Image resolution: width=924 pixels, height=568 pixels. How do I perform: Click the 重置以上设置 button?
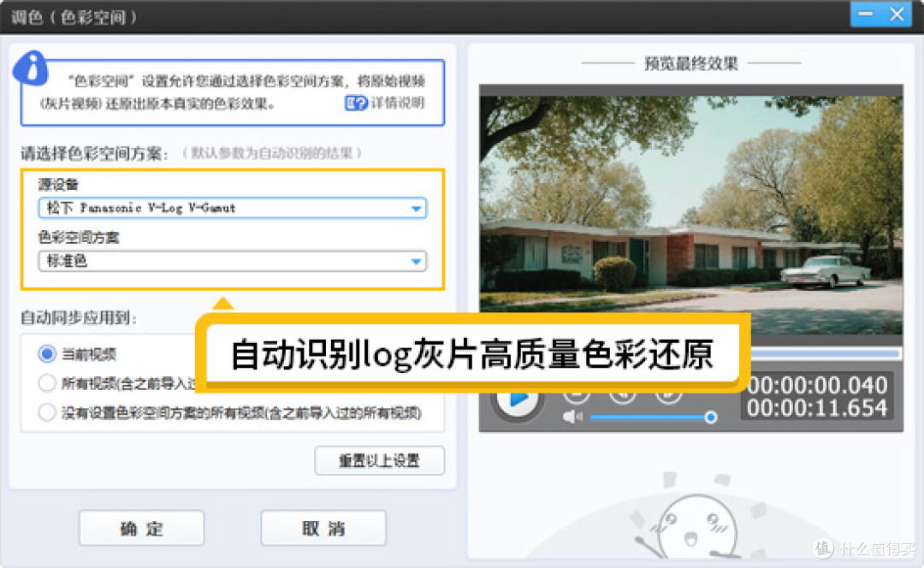(380, 460)
